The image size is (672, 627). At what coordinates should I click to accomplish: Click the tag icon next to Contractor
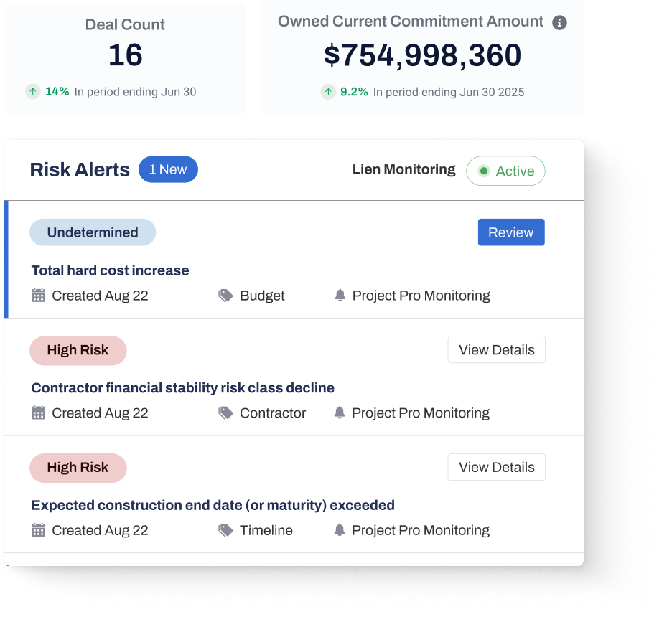tap(226, 413)
